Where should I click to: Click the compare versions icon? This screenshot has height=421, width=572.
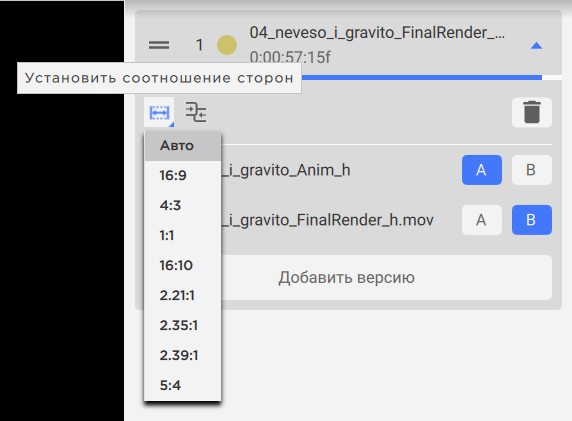pos(196,112)
